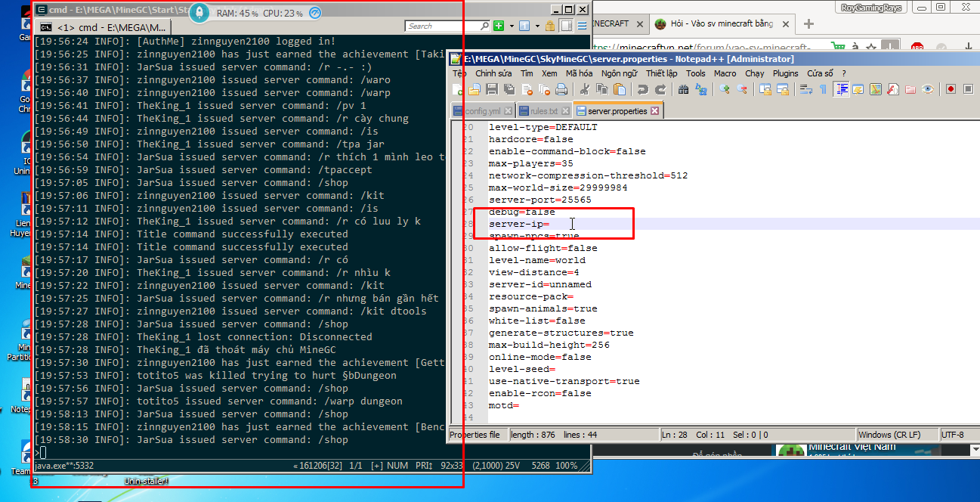Click Close document icon in Notepad++ toolbar
The width and height of the screenshot is (980, 502).
[527, 89]
